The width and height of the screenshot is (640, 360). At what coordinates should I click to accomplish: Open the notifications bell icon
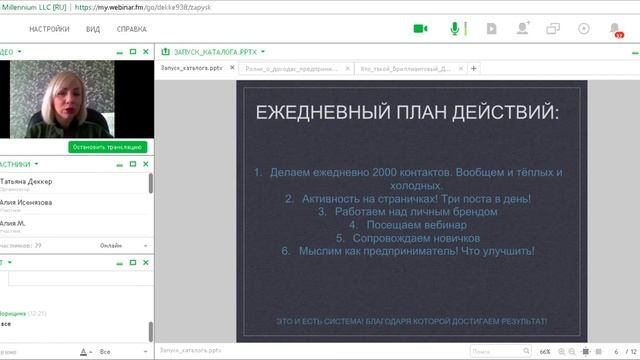[x=615, y=29]
